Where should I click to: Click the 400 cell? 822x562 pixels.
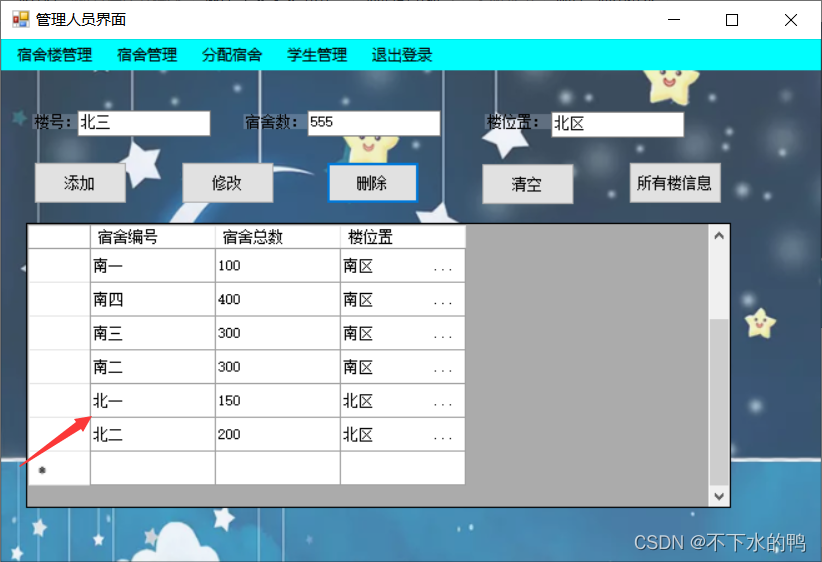tap(278, 299)
